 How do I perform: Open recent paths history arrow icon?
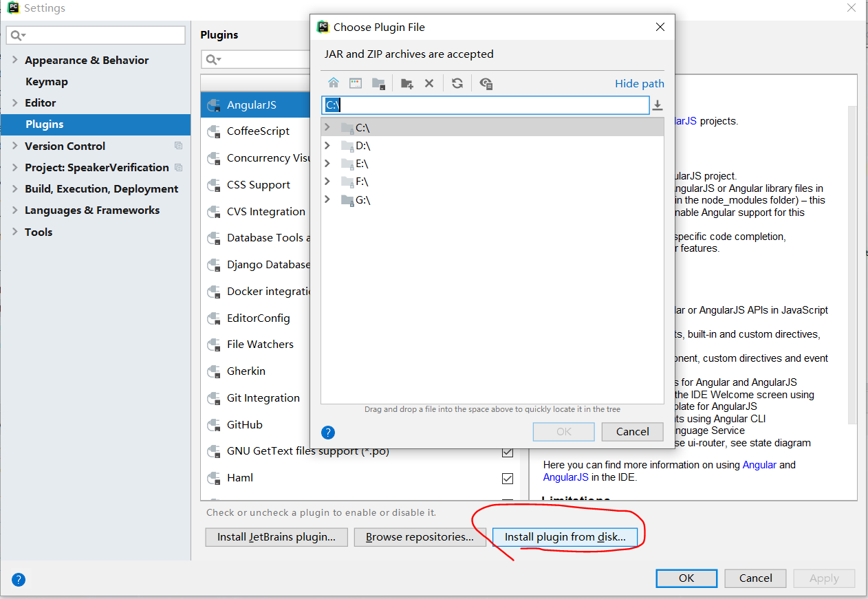[658, 105]
